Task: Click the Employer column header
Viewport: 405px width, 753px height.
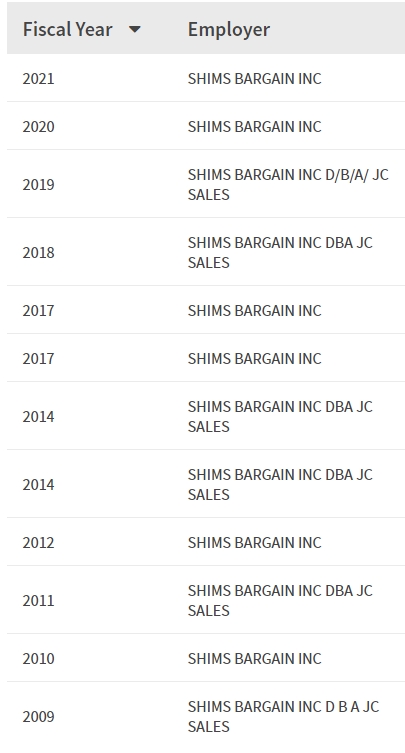Action: (229, 29)
